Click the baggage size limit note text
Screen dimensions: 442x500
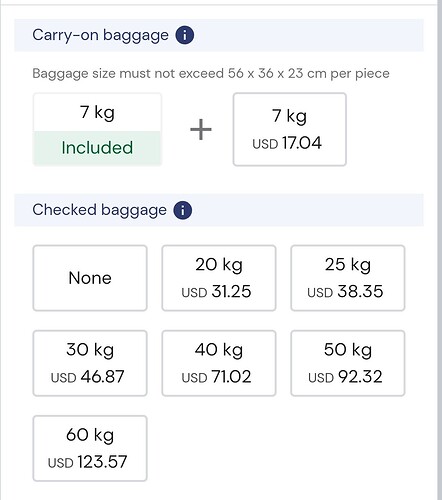click(211, 73)
